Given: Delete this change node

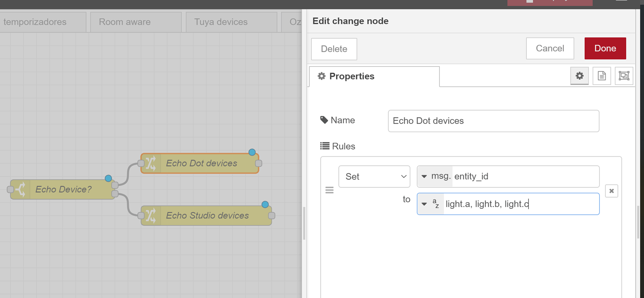Looking at the screenshot, I should pos(334,49).
